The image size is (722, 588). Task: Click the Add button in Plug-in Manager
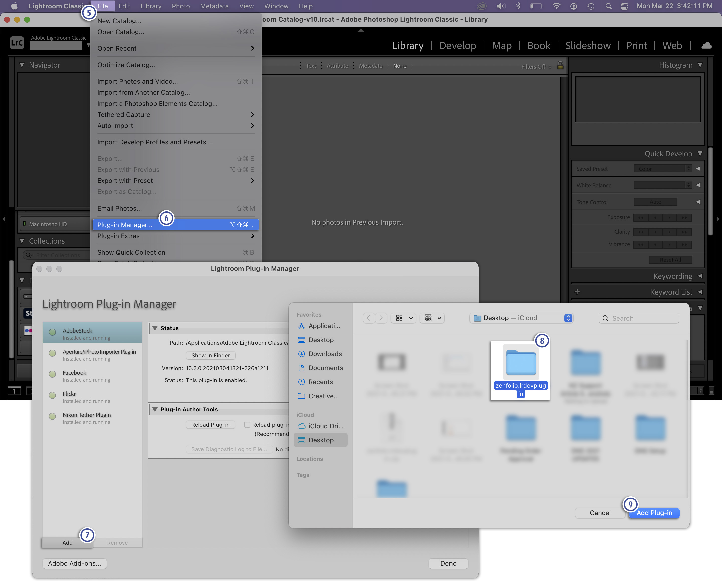click(x=67, y=542)
